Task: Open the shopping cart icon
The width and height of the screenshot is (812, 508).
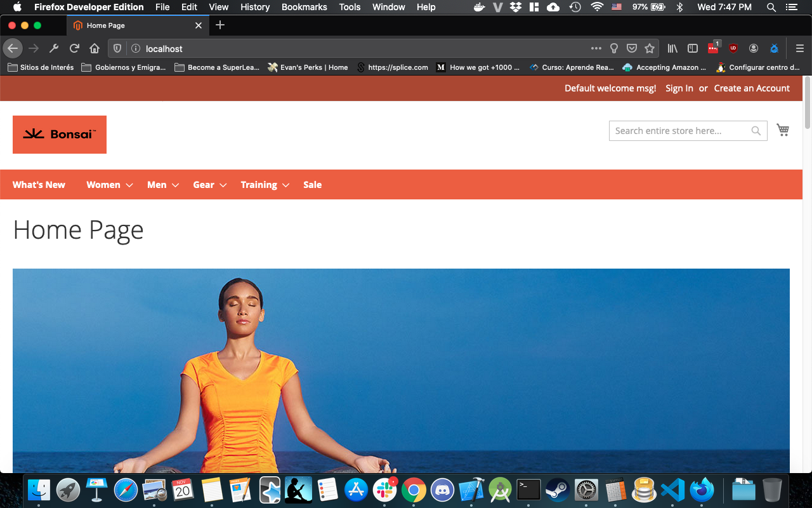Action: pyautogui.click(x=783, y=130)
